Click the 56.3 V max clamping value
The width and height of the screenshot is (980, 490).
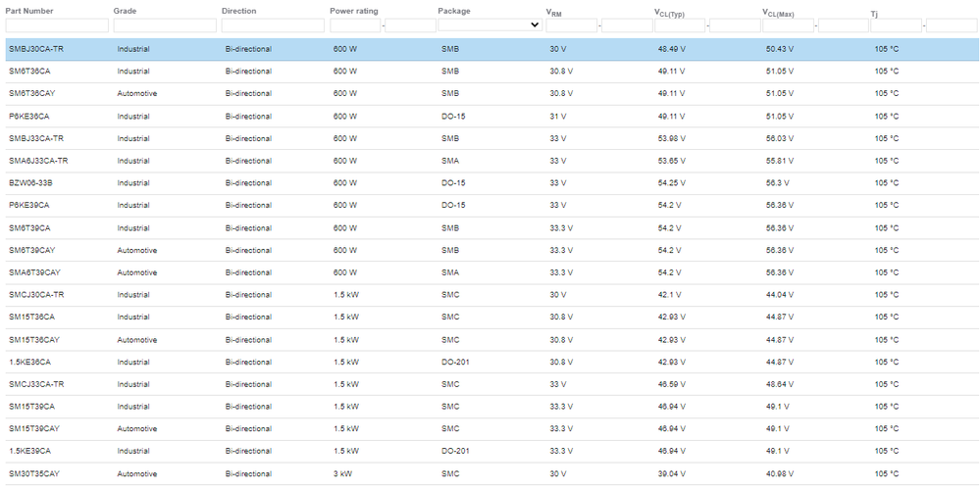pyautogui.click(x=778, y=183)
